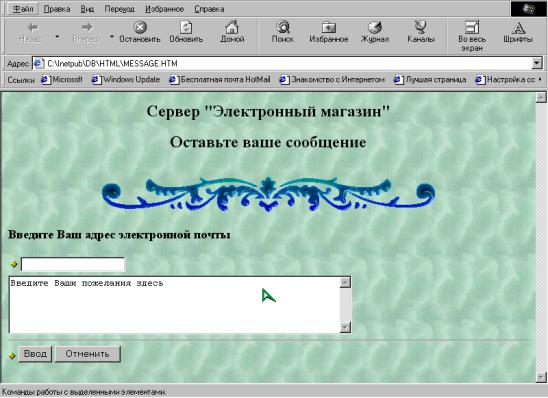Open the Журнал history icon
This screenshot has width=548, height=398.
coord(375,27)
